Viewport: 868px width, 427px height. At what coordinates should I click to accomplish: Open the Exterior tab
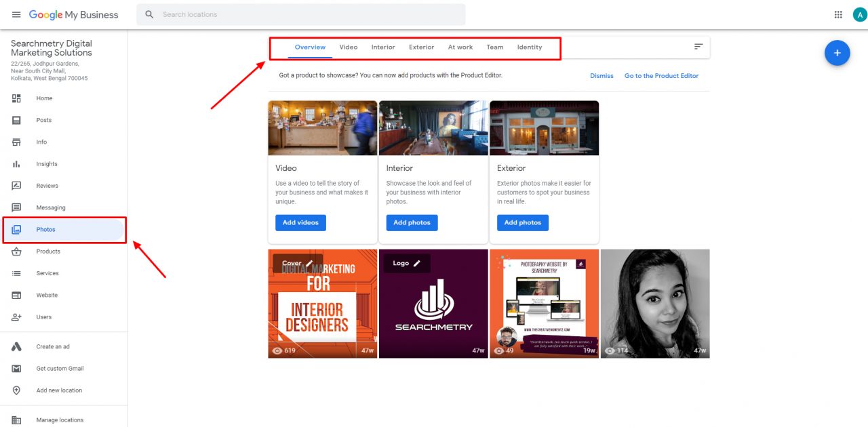click(421, 47)
